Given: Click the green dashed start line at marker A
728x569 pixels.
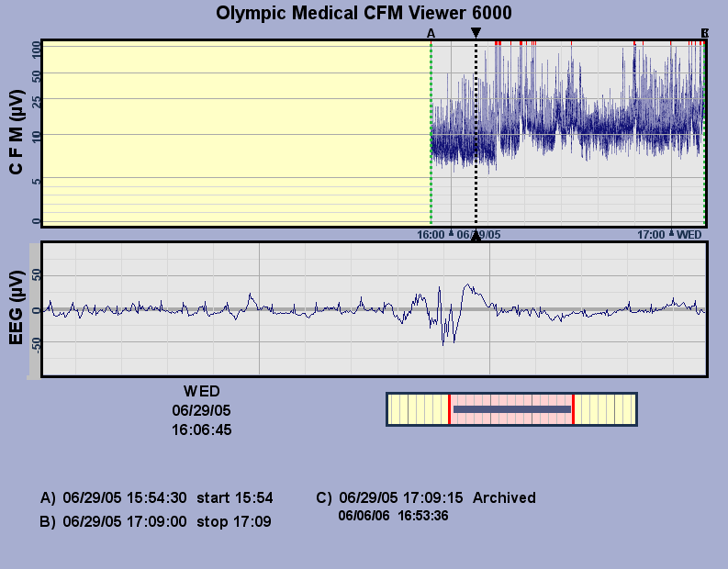Looking at the screenshot, I should [x=431, y=134].
